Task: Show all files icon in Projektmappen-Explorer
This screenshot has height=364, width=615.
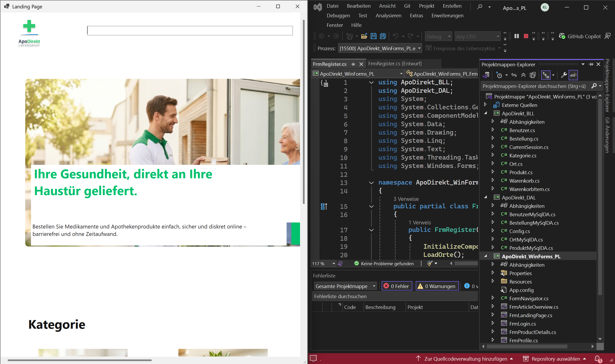Action: pyautogui.click(x=533, y=75)
